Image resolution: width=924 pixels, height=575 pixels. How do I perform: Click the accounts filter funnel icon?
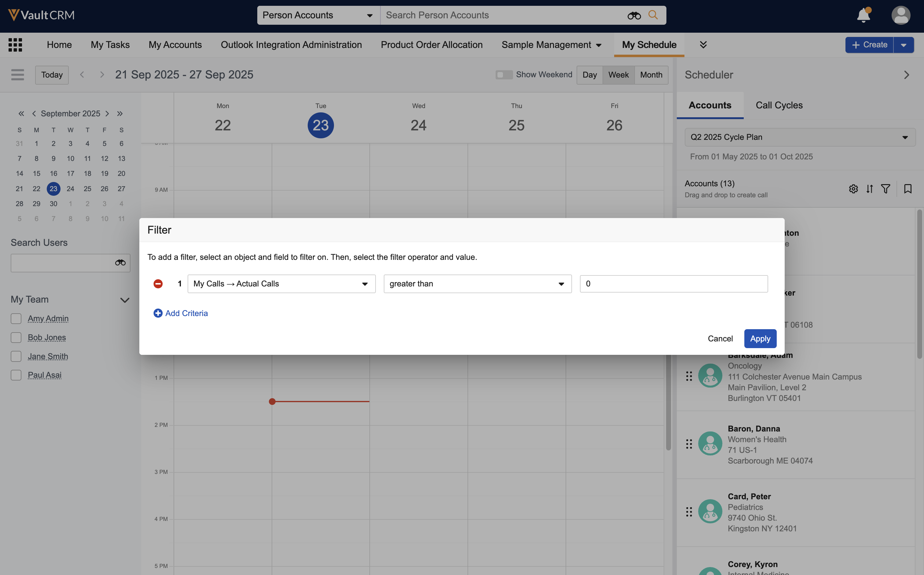click(885, 189)
